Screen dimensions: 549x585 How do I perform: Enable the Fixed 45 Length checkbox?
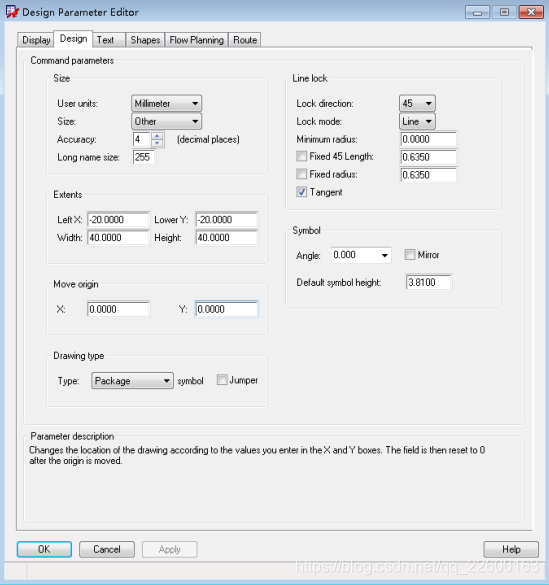[x=301, y=156]
